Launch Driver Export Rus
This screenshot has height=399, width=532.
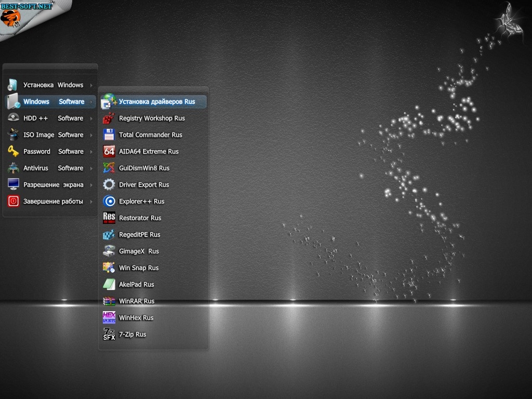coord(153,184)
